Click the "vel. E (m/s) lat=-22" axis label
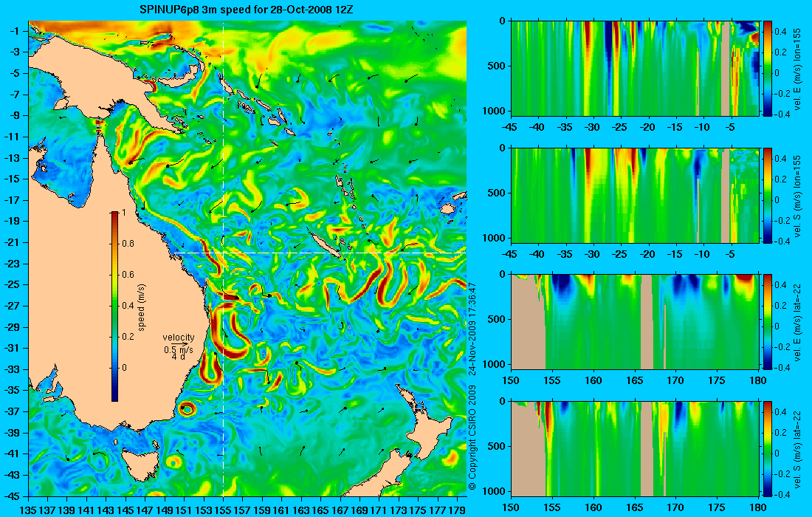 (797, 322)
